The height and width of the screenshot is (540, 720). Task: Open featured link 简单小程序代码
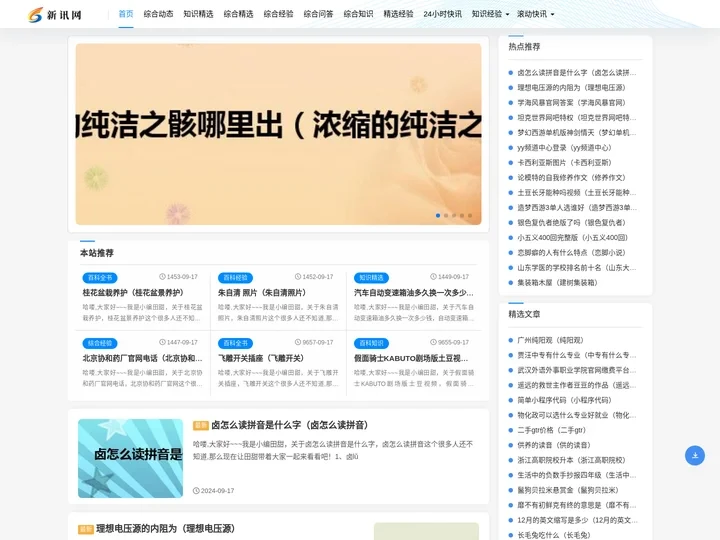click(x=564, y=400)
